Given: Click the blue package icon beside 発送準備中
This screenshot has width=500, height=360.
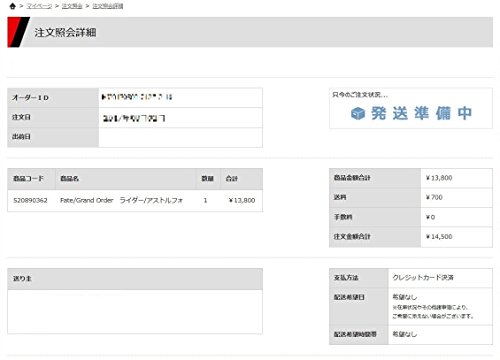Looking at the screenshot, I should pos(358,113).
